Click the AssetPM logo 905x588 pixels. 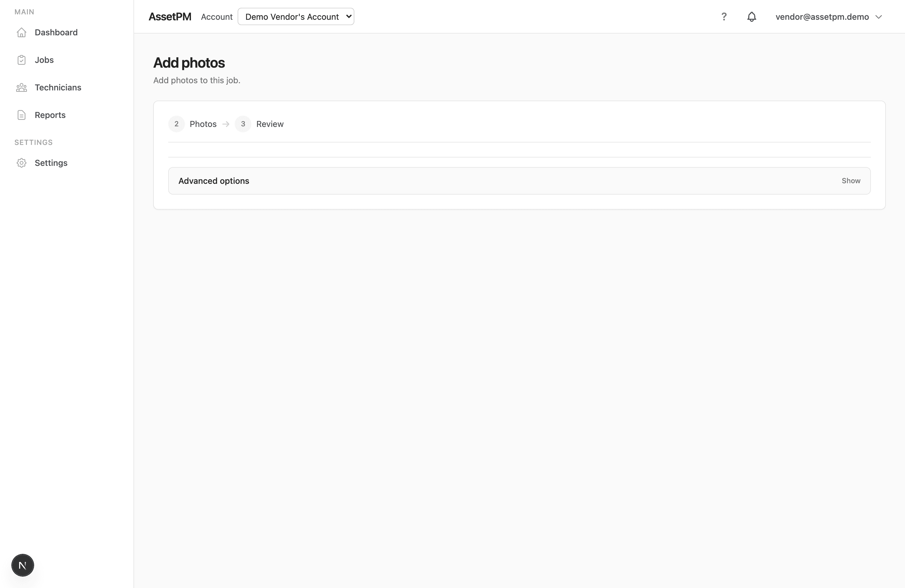pos(170,16)
